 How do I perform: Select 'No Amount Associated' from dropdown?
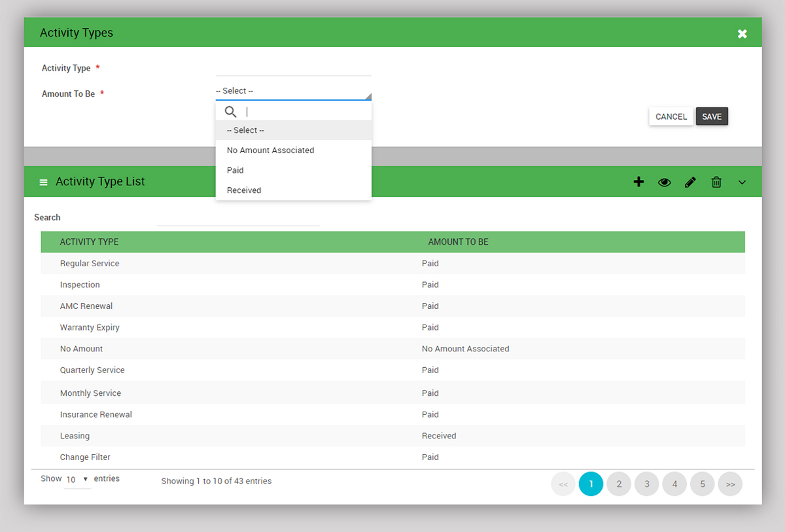point(270,151)
